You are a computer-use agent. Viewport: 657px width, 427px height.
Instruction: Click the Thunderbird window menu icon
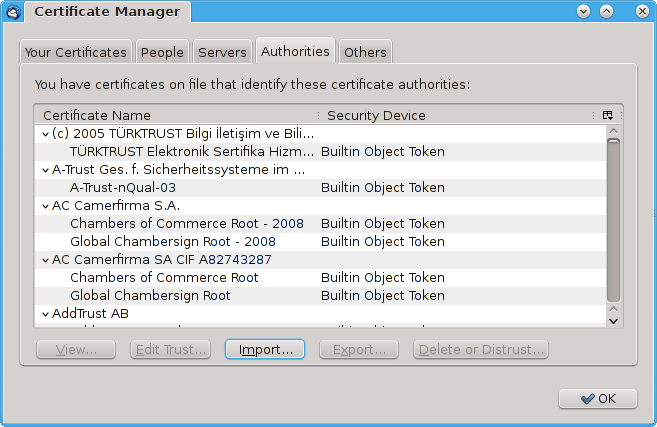(13, 11)
